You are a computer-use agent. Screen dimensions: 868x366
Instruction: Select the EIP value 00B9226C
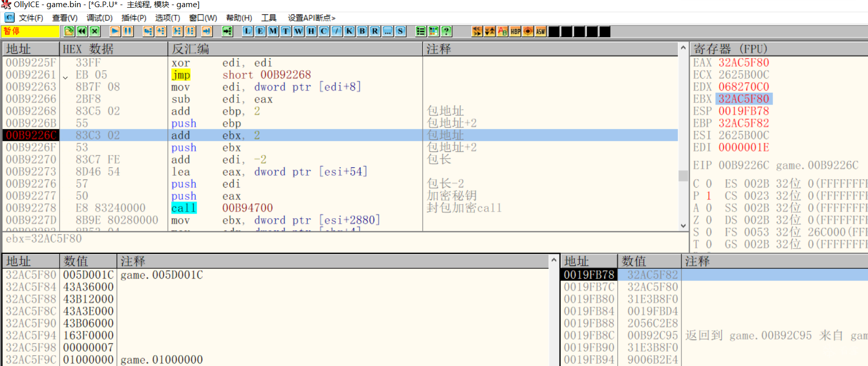click(744, 165)
